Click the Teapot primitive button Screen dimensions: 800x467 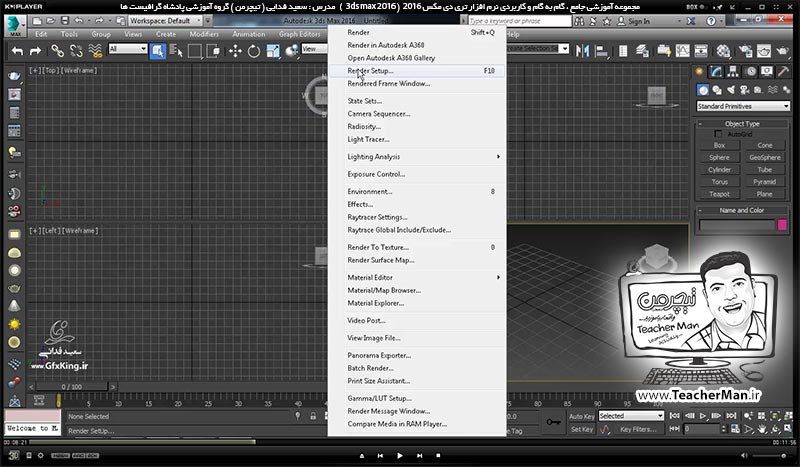719,194
